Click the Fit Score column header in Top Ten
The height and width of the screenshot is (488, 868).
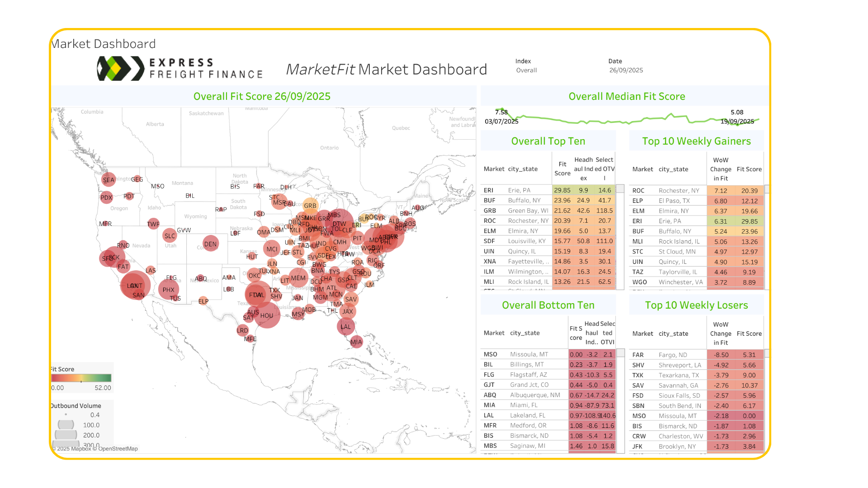tap(562, 169)
